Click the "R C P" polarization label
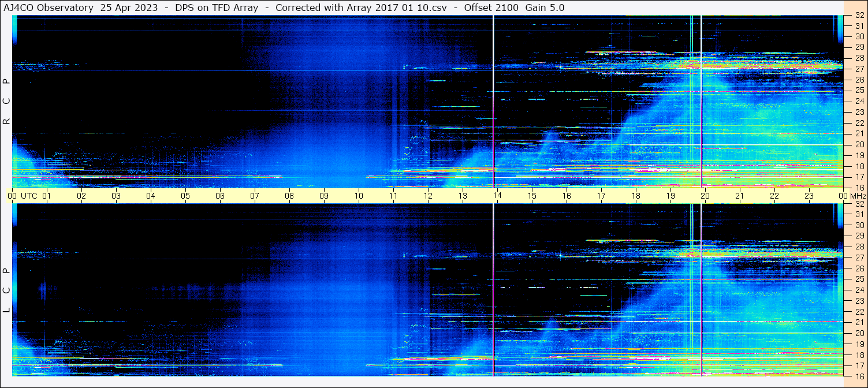Screen dimensions: 868x388 pos(6,102)
